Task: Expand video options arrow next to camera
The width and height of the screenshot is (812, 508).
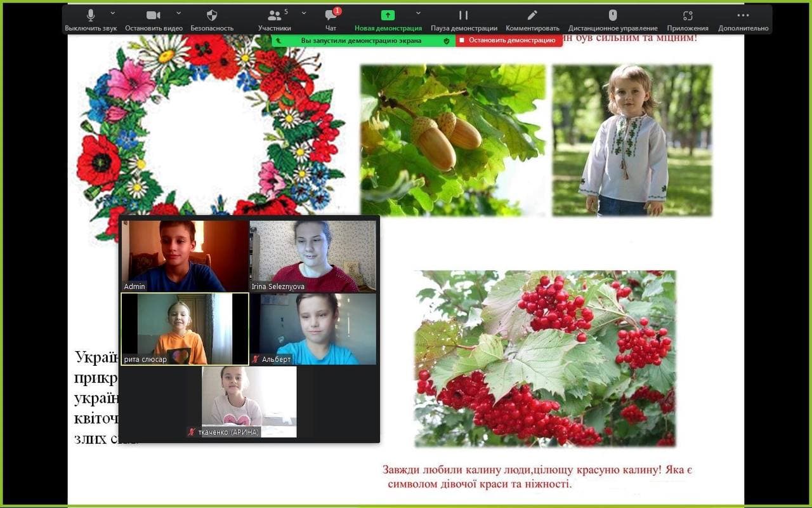Action: click(178, 13)
